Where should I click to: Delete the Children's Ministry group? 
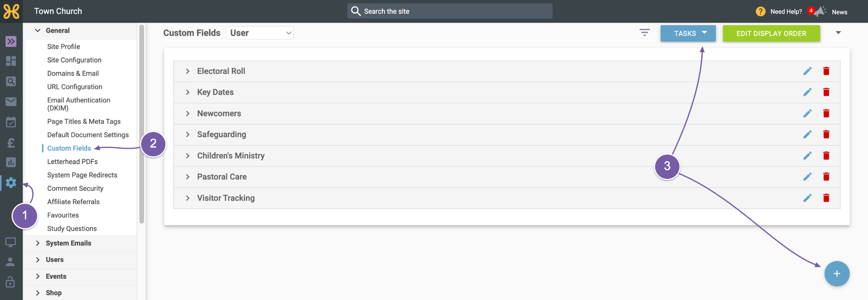826,155
